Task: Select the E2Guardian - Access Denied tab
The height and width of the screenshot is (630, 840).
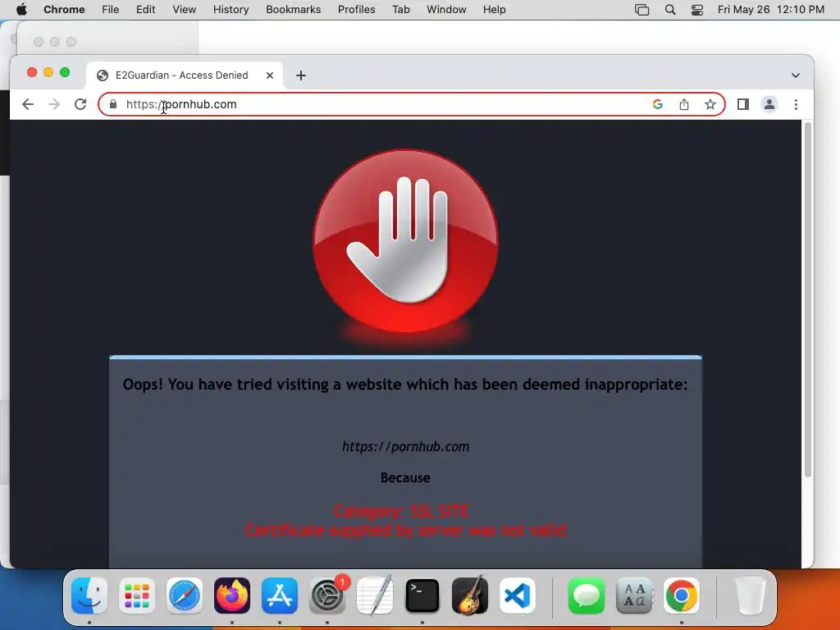Action: coord(182,75)
